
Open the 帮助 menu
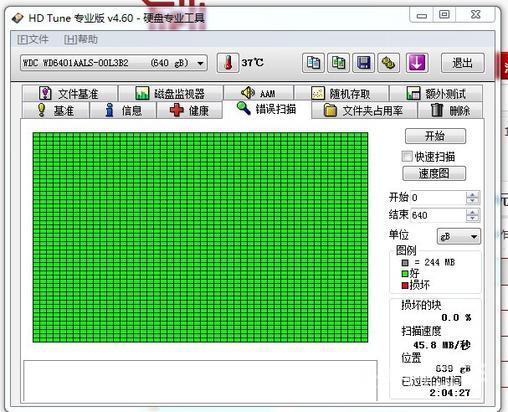81,40
